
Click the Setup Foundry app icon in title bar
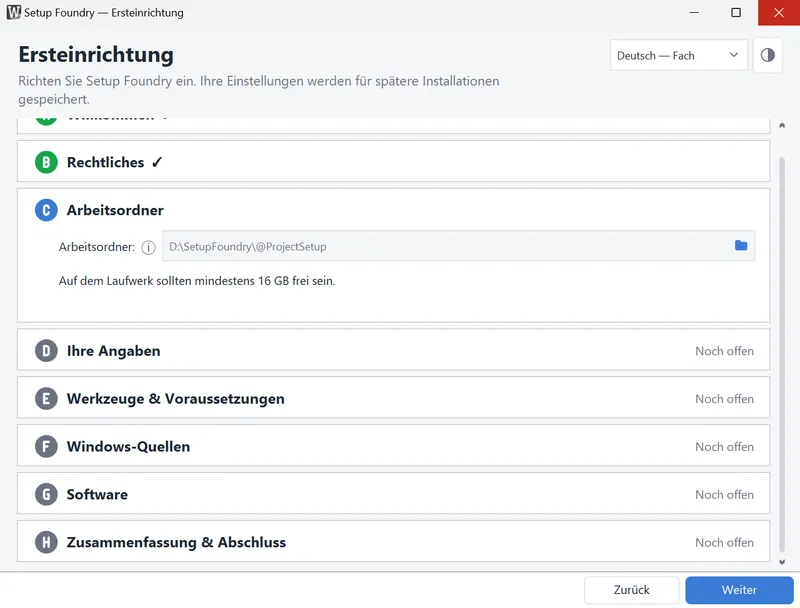coord(14,12)
